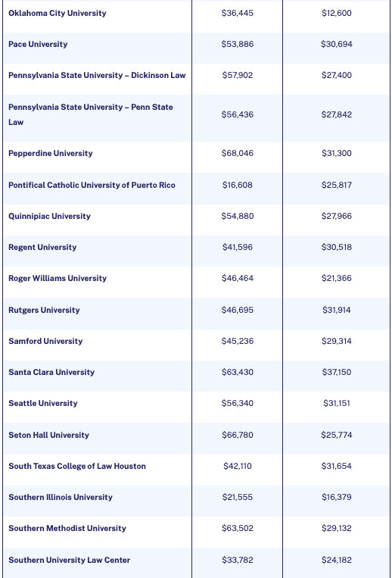Click Quinnipiac University in the table
Image resolution: width=392 pixels, height=578 pixels.
(x=49, y=216)
